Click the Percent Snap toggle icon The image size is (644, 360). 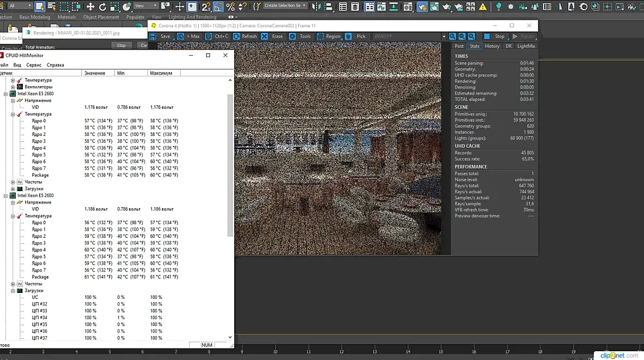coord(230,7)
